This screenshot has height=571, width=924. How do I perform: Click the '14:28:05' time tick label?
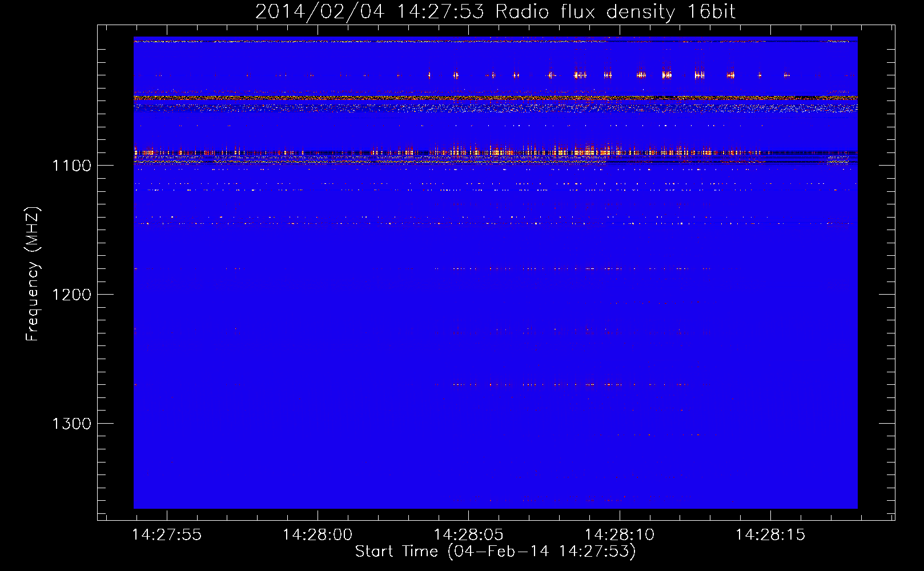468,534
